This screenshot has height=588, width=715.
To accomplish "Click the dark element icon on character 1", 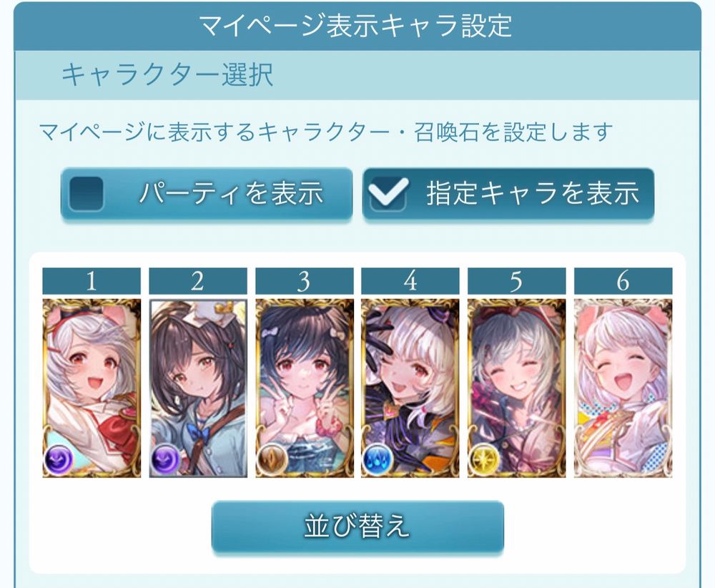I will click(58, 460).
